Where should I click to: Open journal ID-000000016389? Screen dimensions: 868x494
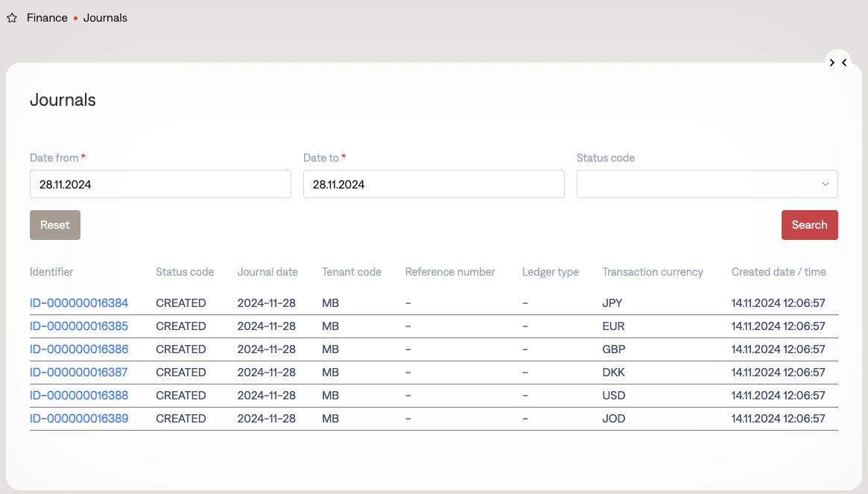pos(79,419)
